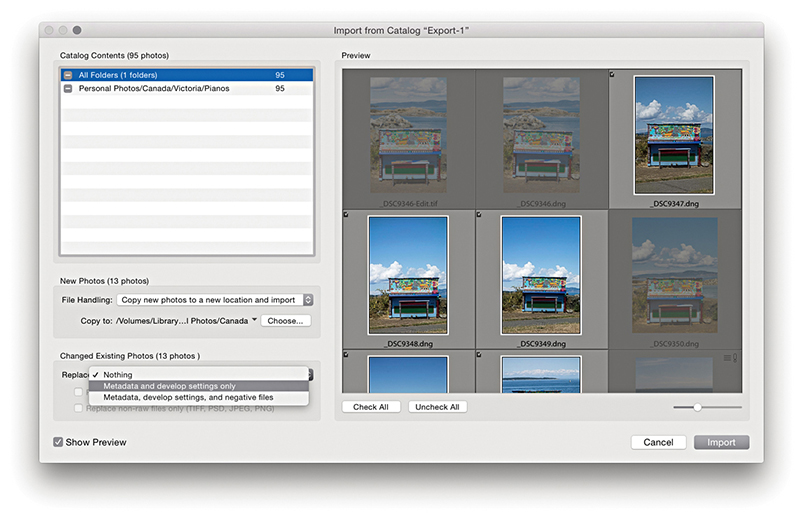This screenshot has height=519, width=803.
Task: Select the _DSC9346-Edit.tif thumbnail
Action: coord(407,133)
